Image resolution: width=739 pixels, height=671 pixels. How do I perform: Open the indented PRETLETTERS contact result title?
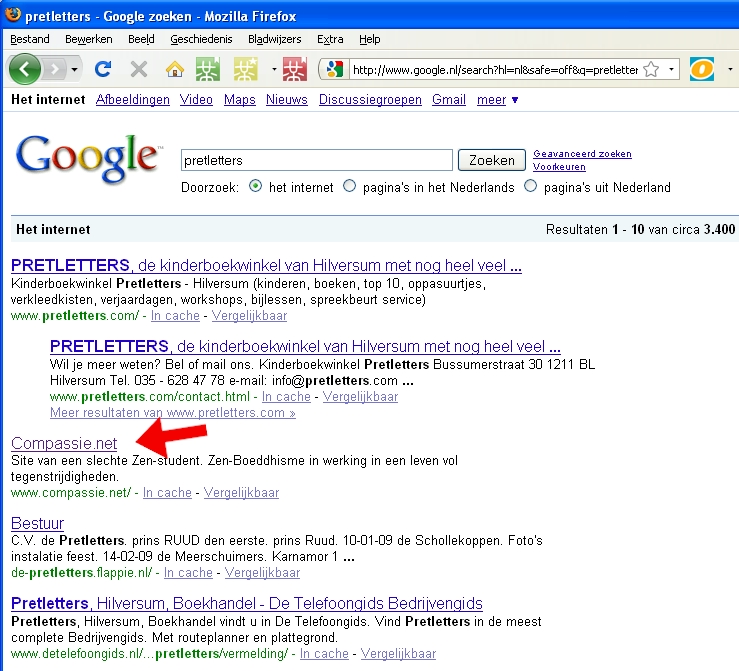coord(305,347)
